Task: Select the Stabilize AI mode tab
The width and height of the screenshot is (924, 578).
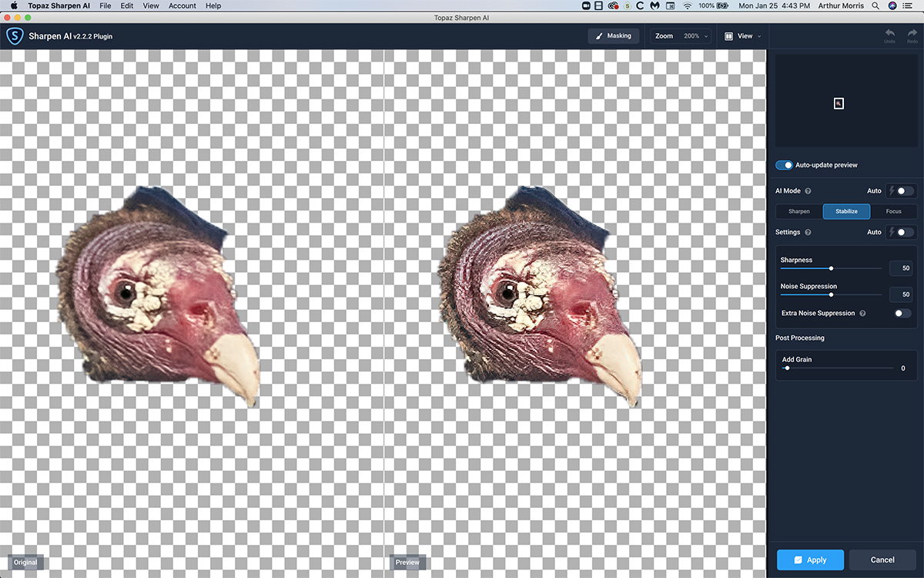Action: 846,211
